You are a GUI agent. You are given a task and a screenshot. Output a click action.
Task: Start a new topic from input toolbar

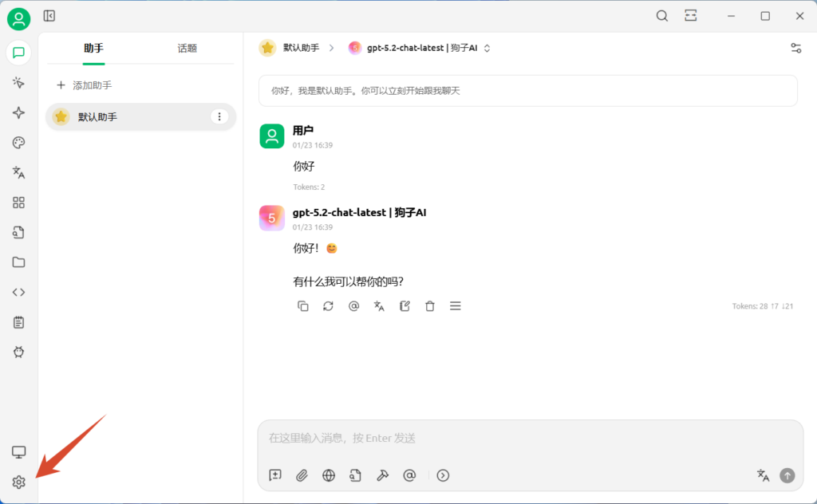coord(275,475)
